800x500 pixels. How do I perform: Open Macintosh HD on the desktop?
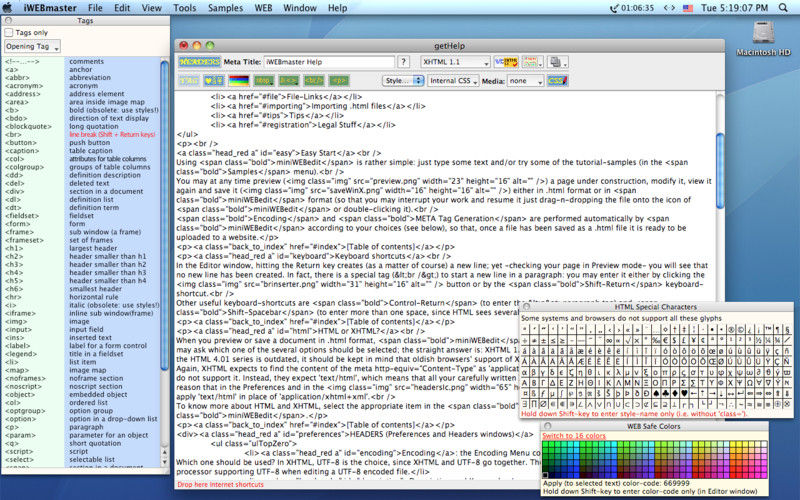point(763,38)
